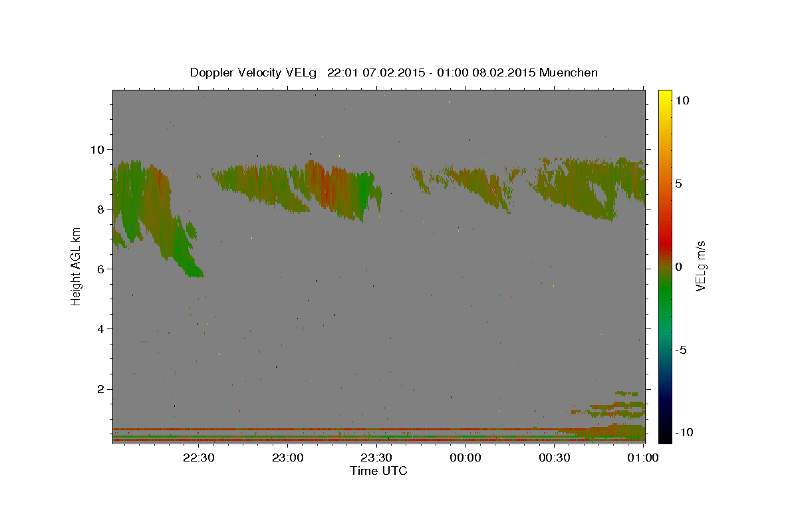
Task: Click the 00:00 time tick label
Action: [x=465, y=458]
